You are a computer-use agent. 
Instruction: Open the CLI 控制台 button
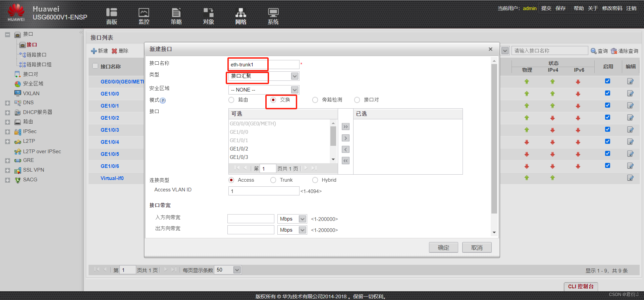tap(581, 286)
